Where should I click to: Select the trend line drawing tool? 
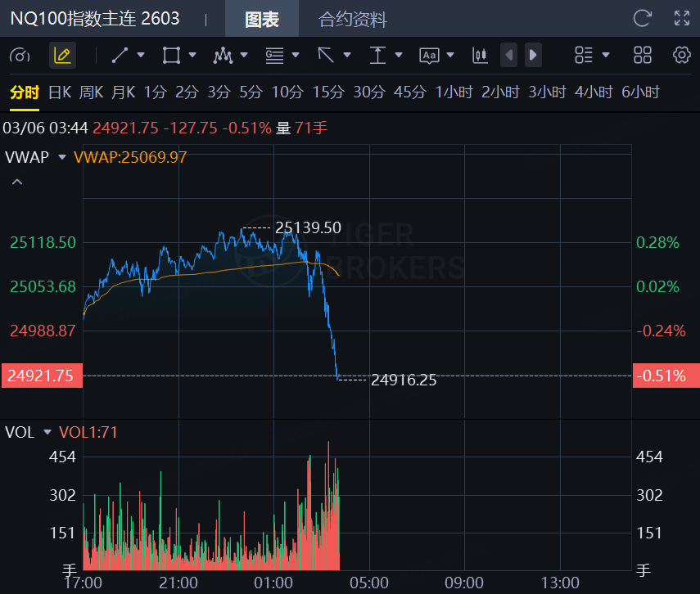click(120, 55)
